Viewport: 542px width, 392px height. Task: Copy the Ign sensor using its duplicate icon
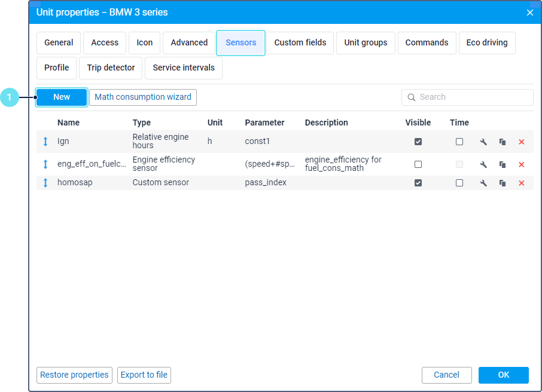pyautogui.click(x=503, y=142)
